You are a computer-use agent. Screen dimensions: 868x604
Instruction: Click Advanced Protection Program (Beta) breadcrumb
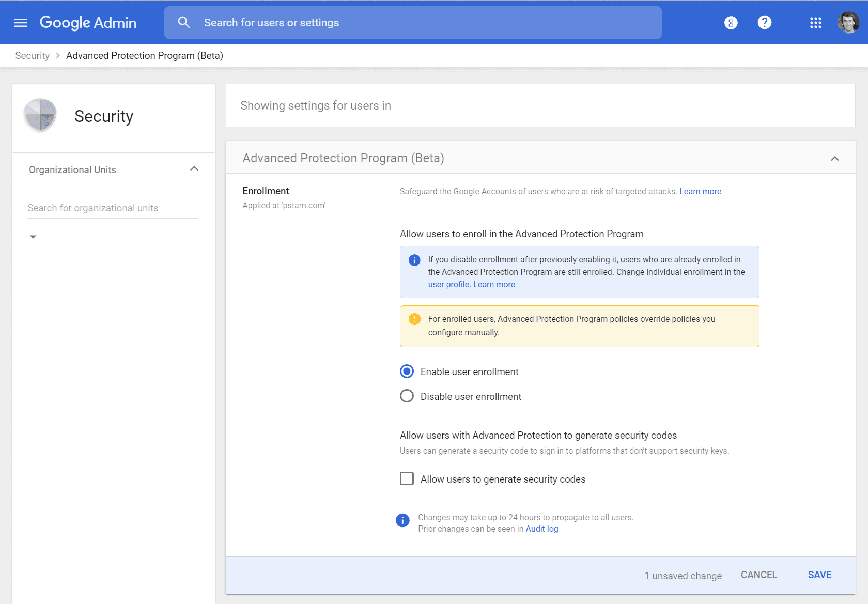145,56
